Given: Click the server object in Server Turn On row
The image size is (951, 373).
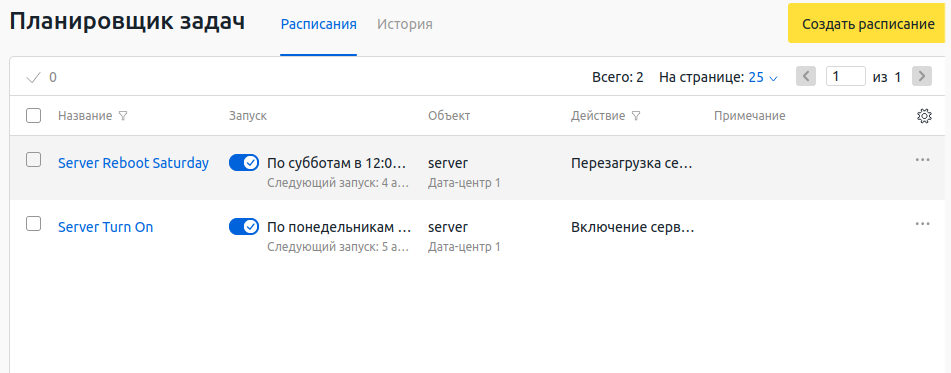Looking at the screenshot, I should (x=448, y=227).
